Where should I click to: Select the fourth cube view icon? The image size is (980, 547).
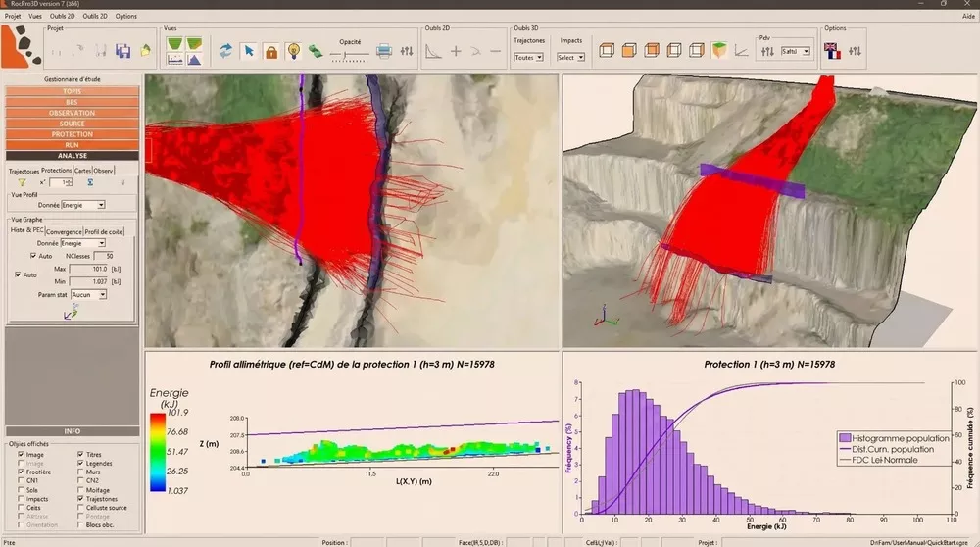(674, 51)
